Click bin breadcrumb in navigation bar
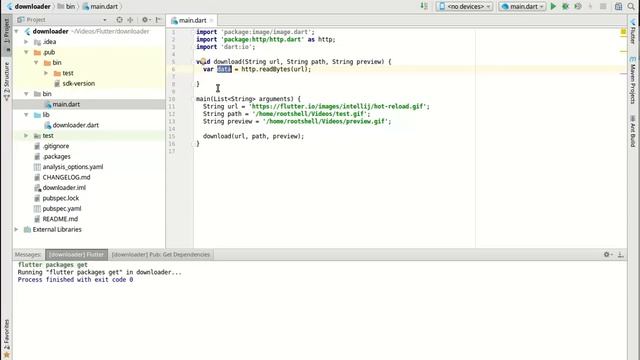640x360 pixels. [67, 7]
